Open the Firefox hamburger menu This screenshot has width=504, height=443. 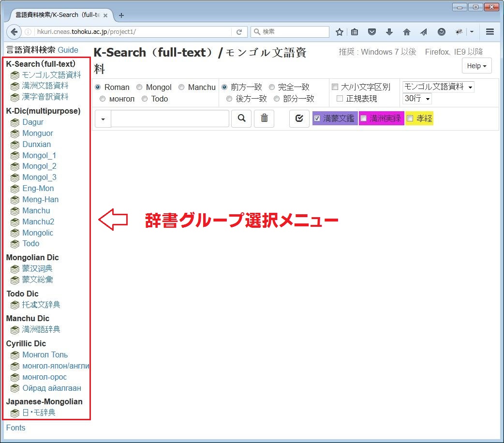[489, 32]
